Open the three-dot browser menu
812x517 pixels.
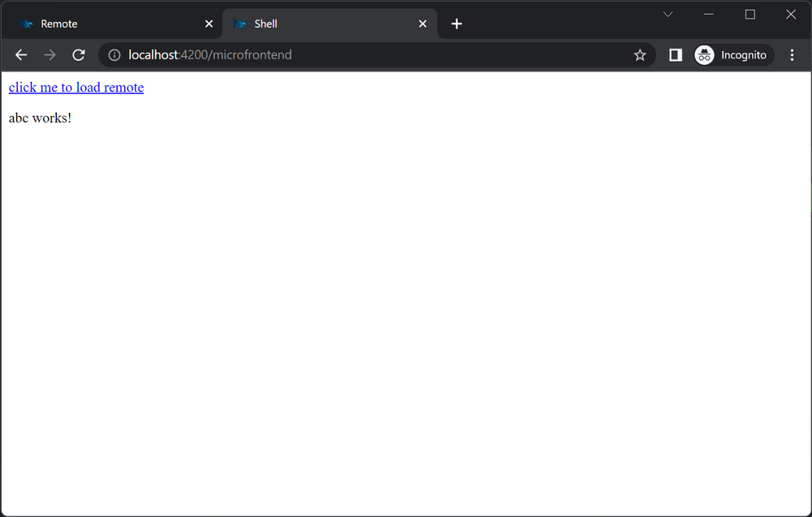coord(792,54)
